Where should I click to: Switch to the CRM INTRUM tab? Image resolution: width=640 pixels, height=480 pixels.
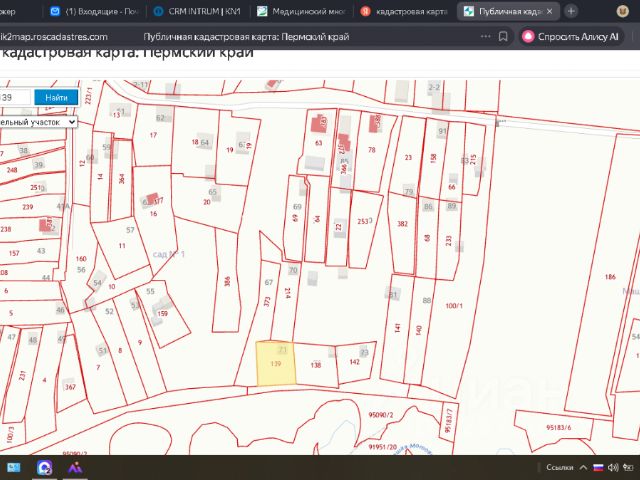(197, 11)
